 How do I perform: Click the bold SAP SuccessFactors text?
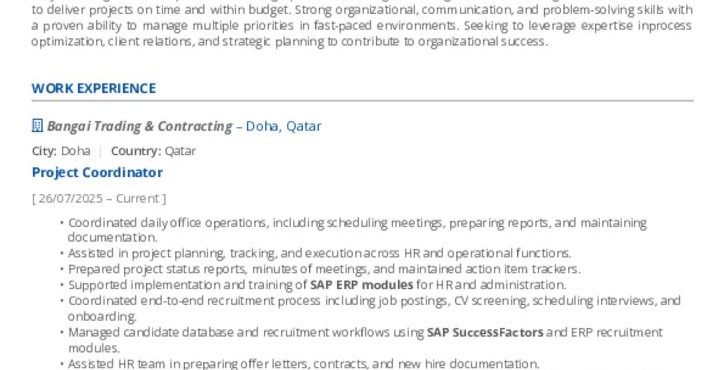click(485, 332)
